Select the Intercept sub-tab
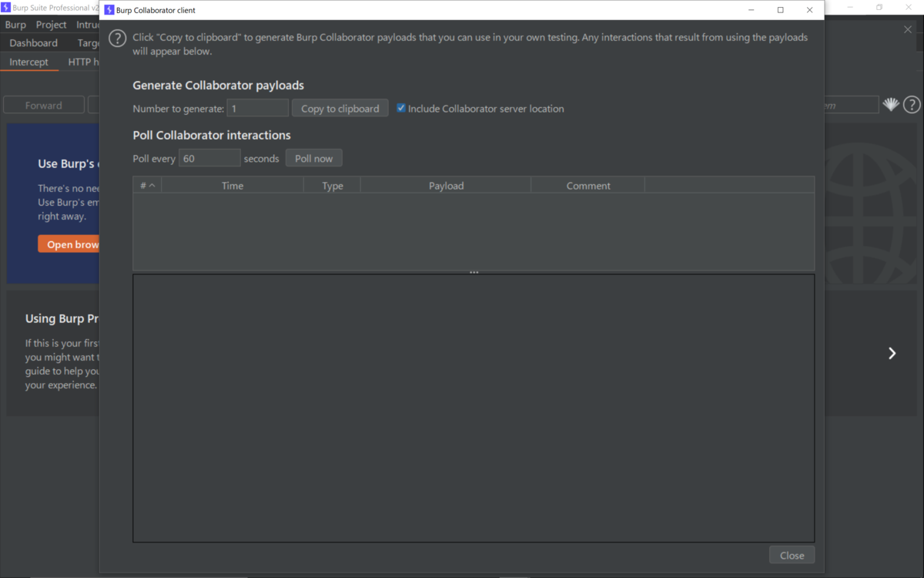This screenshot has width=924, height=578. 29,62
